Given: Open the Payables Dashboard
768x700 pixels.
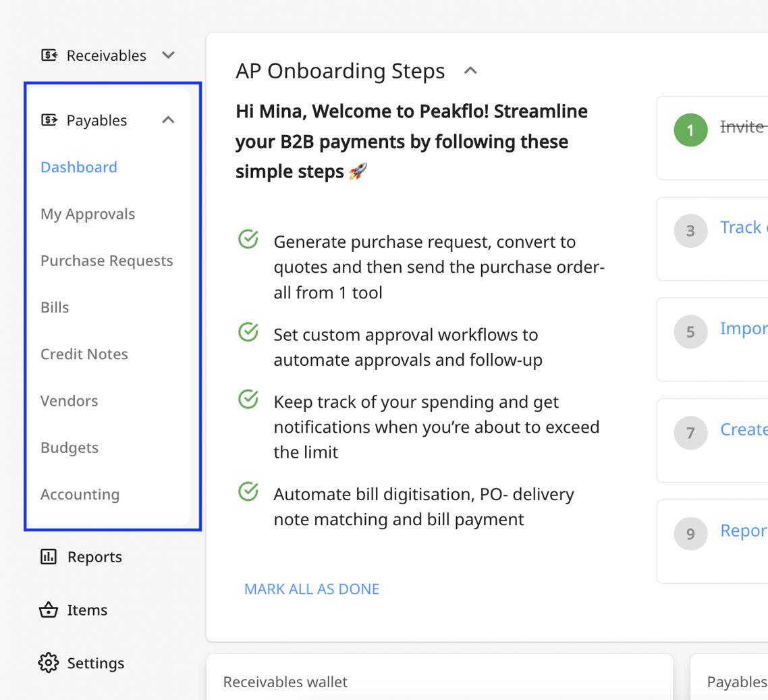Looking at the screenshot, I should tap(79, 167).
